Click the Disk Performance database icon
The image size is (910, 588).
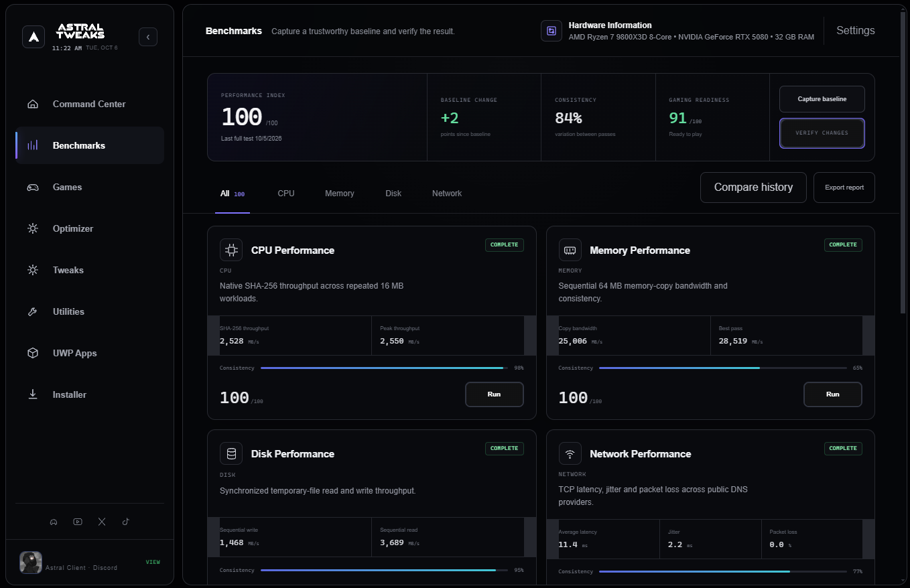(x=231, y=453)
